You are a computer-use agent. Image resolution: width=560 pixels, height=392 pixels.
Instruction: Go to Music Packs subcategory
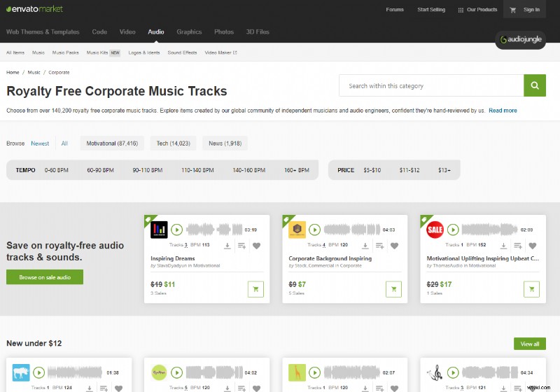(65, 52)
